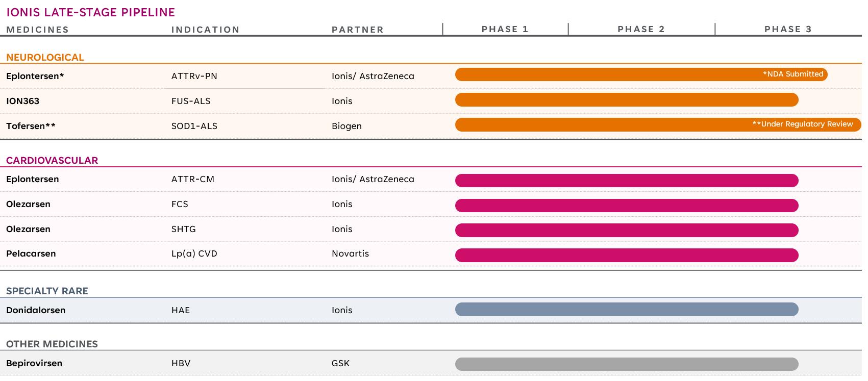Open the ION363 medicine entry
868x381 pixels.
(22, 101)
